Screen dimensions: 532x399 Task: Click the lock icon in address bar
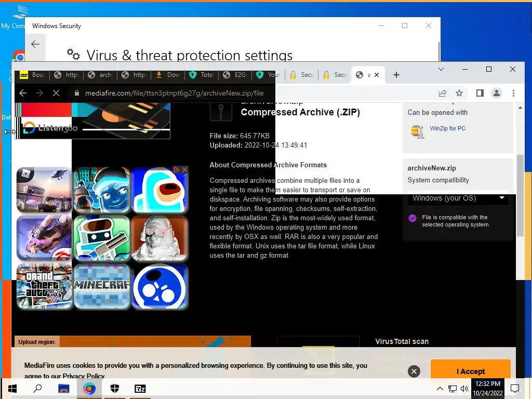[x=77, y=93]
